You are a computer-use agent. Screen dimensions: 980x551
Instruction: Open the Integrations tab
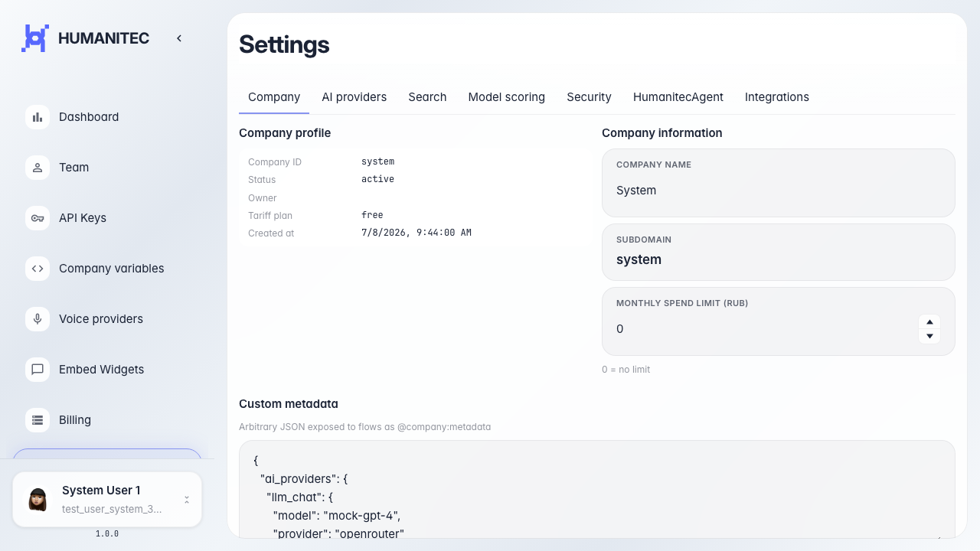[777, 97]
